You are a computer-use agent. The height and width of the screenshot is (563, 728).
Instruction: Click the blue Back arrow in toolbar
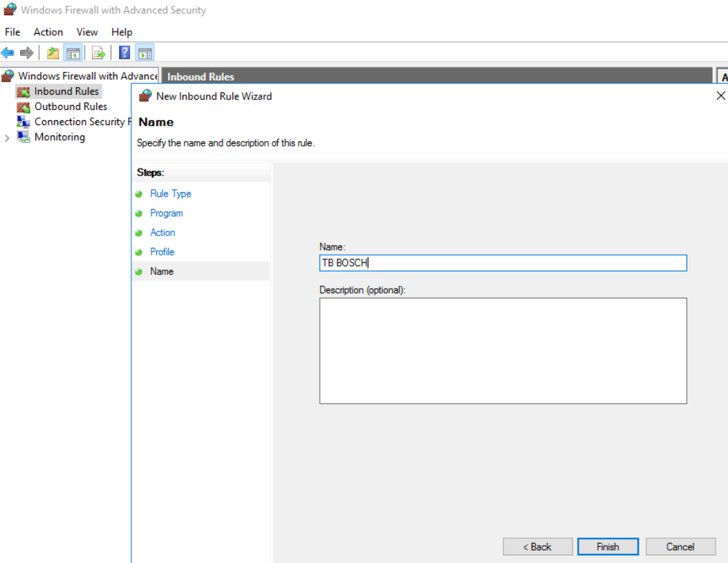pos(8,53)
